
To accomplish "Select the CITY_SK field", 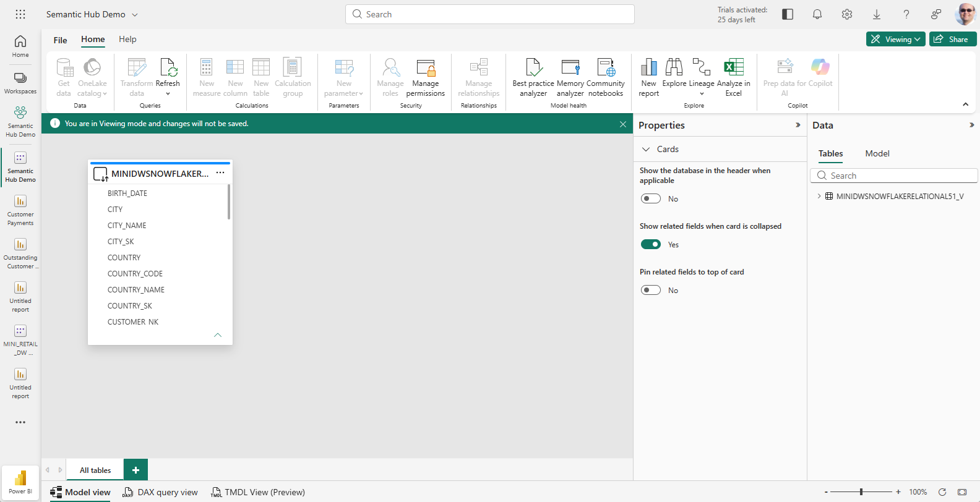I will tap(121, 242).
